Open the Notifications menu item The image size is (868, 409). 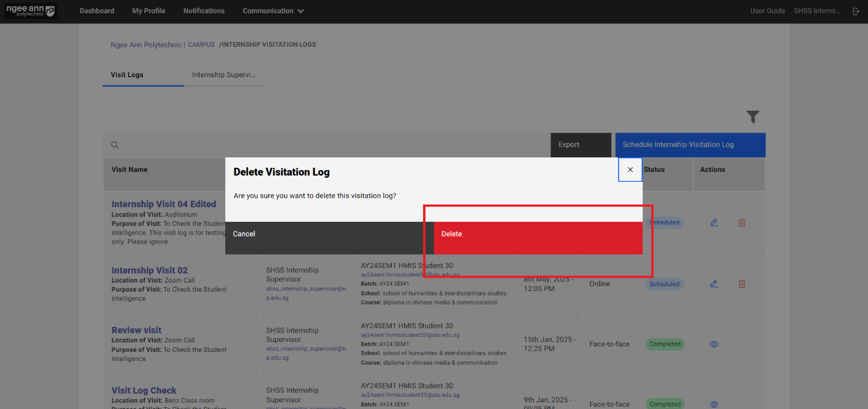[204, 11]
